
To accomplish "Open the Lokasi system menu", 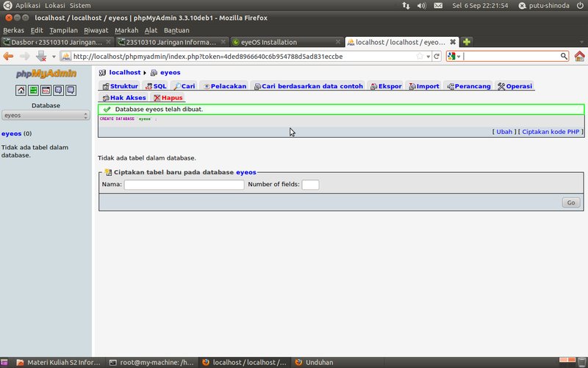I will pyautogui.click(x=54, y=6).
